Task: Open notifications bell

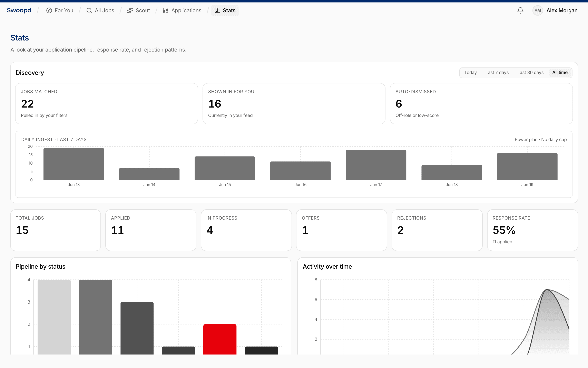Action: (520, 10)
